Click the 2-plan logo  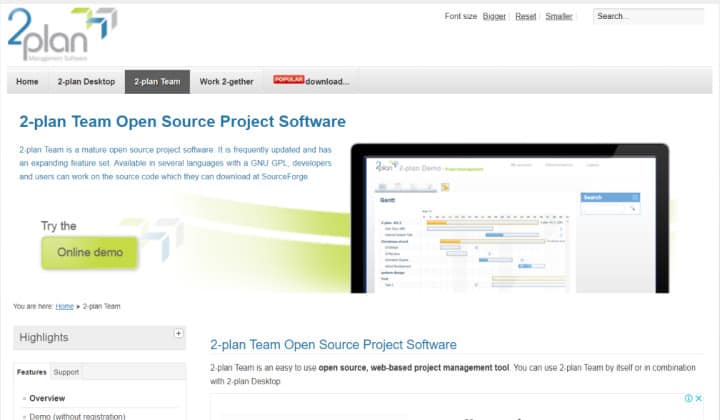tap(62, 34)
